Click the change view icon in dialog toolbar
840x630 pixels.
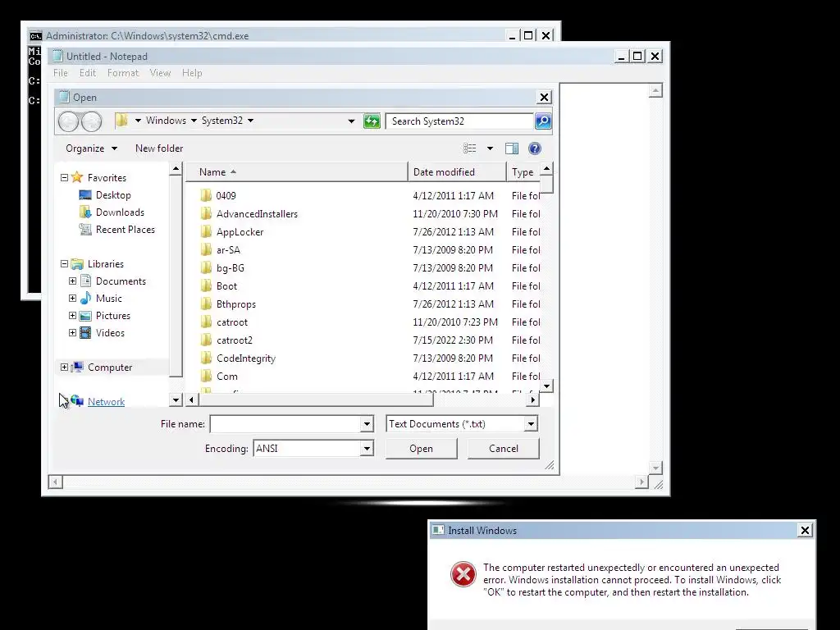[x=470, y=148]
